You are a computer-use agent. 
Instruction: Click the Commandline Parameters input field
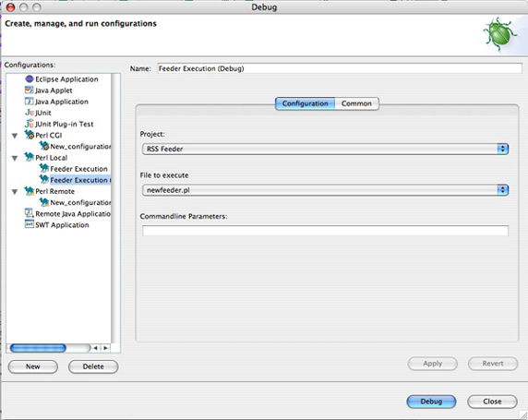(325, 231)
